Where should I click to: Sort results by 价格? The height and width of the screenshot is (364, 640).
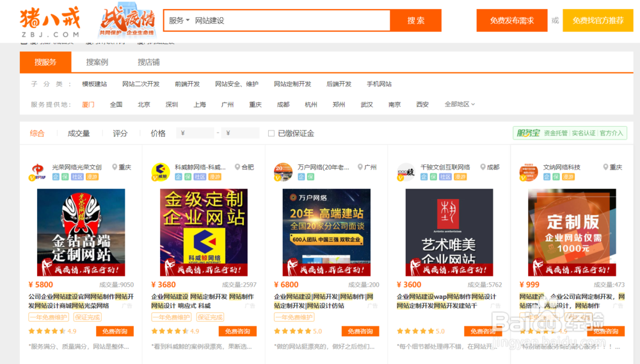click(158, 134)
